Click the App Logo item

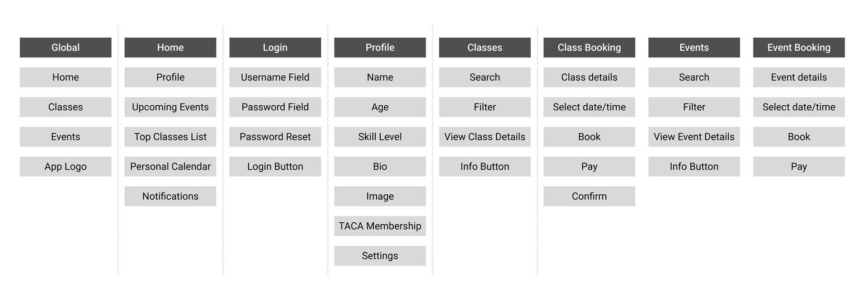[x=66, y=166]
